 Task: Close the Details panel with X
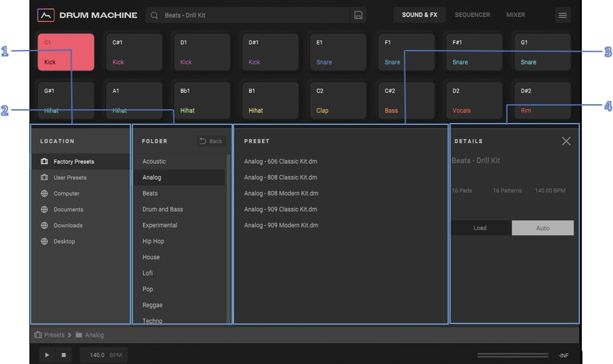[x=566, y=141]
